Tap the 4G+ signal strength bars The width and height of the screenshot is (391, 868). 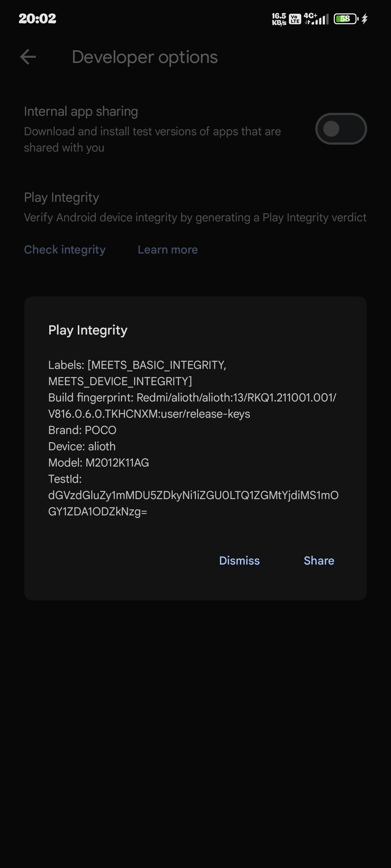pos(316,19)
